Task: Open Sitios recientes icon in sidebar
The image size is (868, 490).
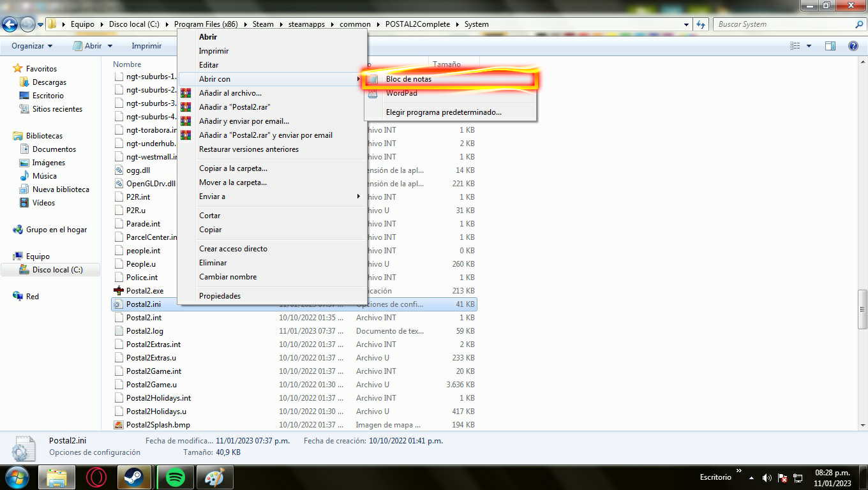Action: pyautogui.click(x=24, y=108)
